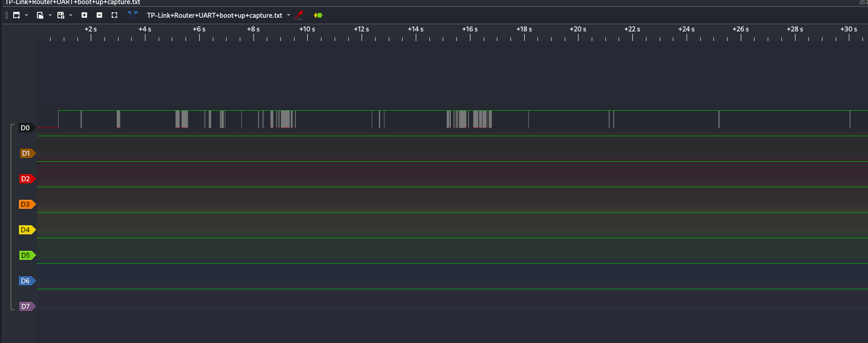Click the toolbar drag handle grip

click(x=6, y=15)
